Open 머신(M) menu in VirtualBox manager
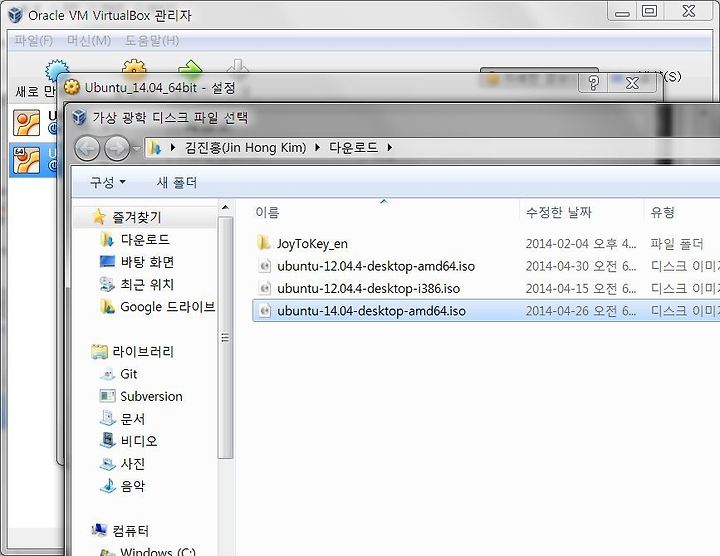 [x=89, y=40]
